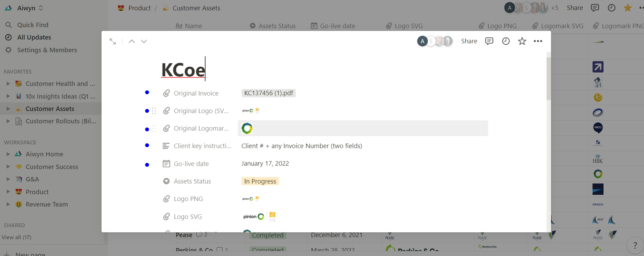Unfavorite page with yellow star

click(628, 8)
